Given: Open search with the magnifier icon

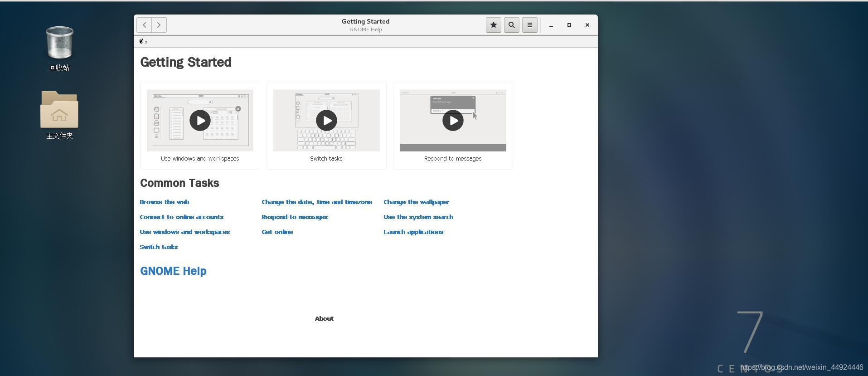Looking at the screenshot, I should click(x=512, y=25).
